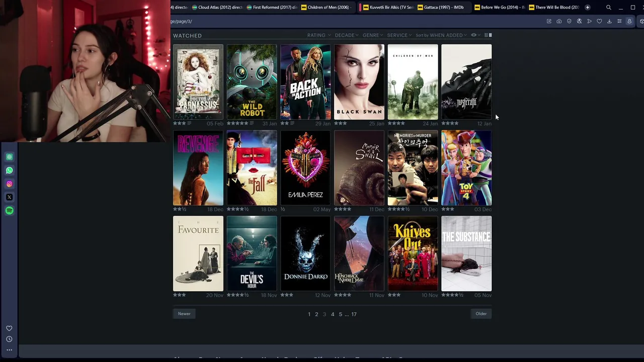
Task: Open the Black Swan poster
Action: pos(359,82)
